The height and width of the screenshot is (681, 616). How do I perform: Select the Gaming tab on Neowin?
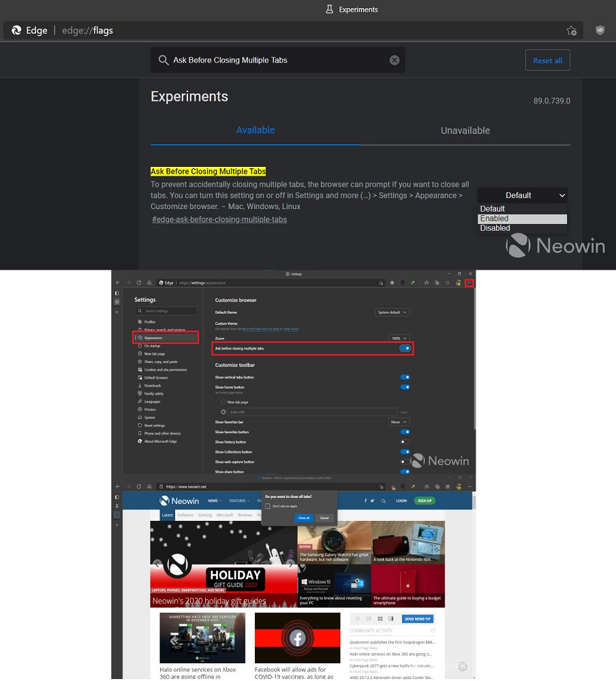[x=204, y=515]
